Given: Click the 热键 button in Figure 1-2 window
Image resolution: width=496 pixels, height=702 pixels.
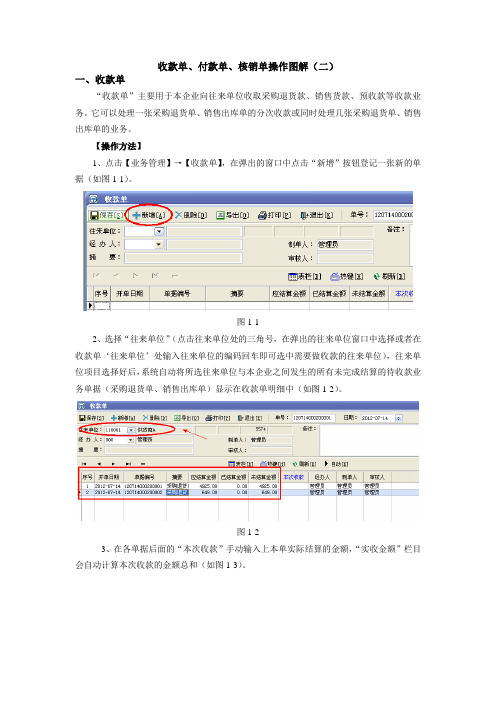Looking at the screenshot, I should coord(273,464).
